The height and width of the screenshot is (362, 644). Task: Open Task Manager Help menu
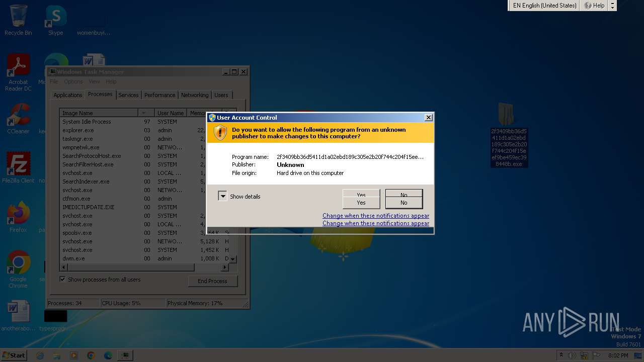tap(111, 81)
